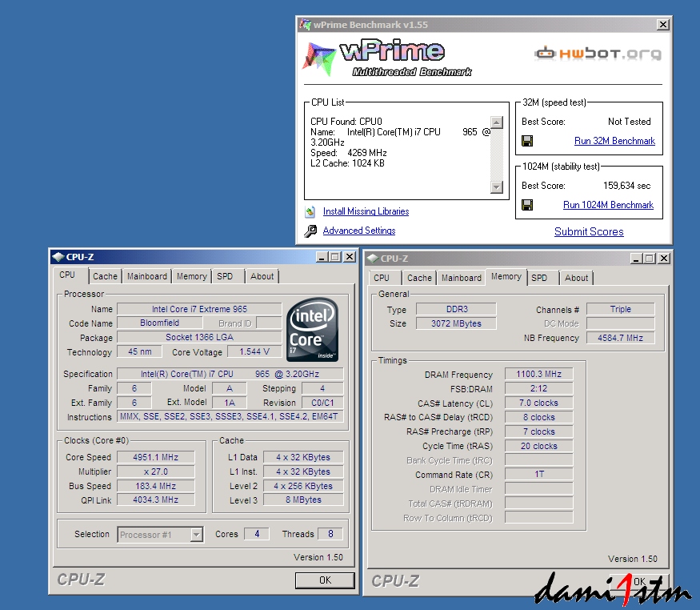Open the Mainboard tab in left CPU-Z

[147, 276]
